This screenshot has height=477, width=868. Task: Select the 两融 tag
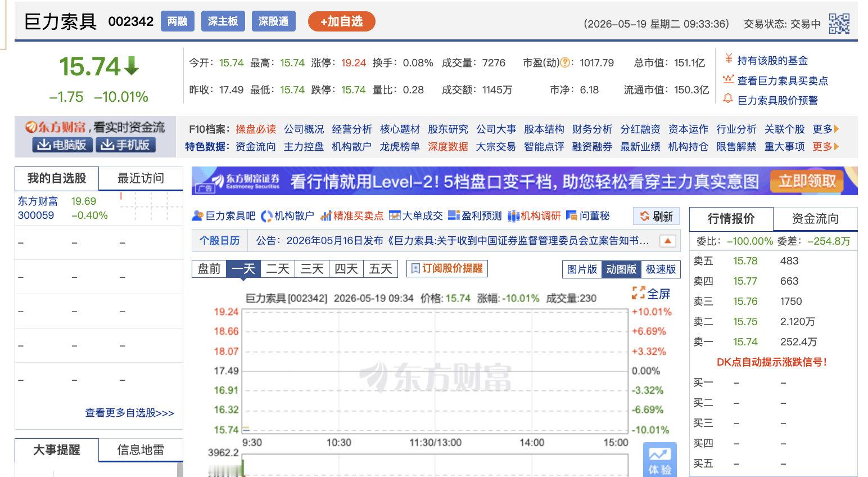[178, 21]
